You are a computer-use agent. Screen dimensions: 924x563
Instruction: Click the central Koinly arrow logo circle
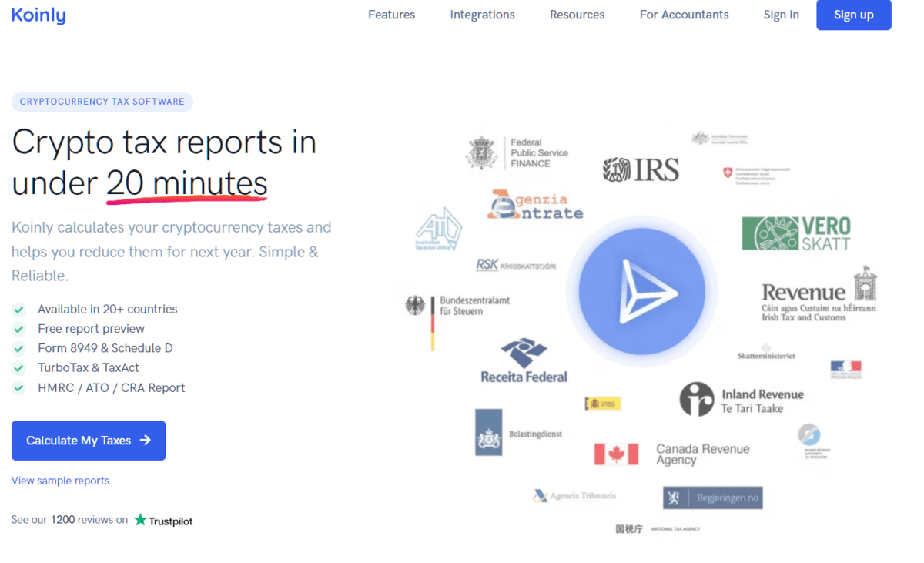click(642, 292)
